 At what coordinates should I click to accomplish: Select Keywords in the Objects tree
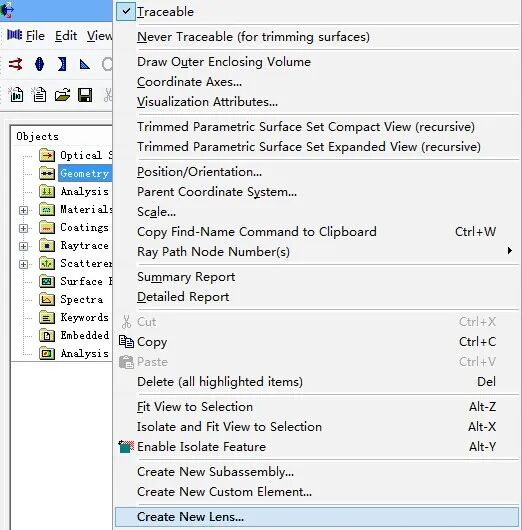pos(85,317)
